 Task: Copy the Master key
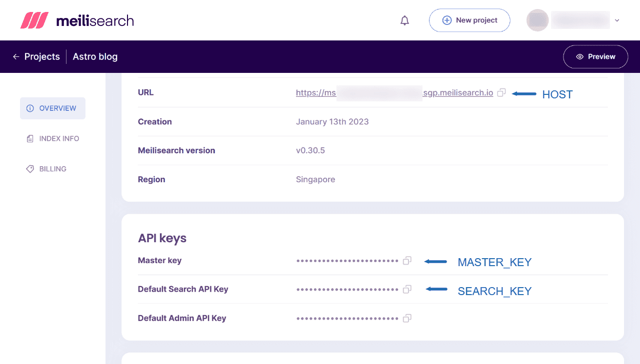coord(407,261)
